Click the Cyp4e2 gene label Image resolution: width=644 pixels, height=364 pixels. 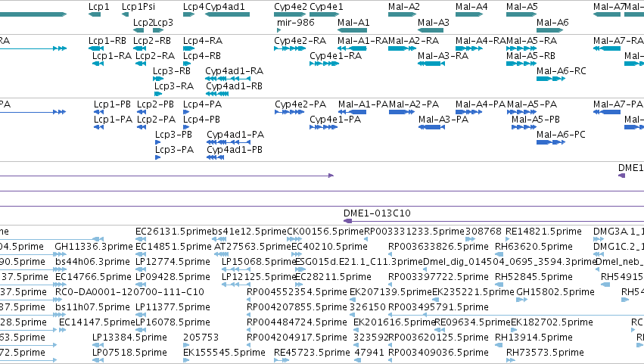tap(291, 7)
